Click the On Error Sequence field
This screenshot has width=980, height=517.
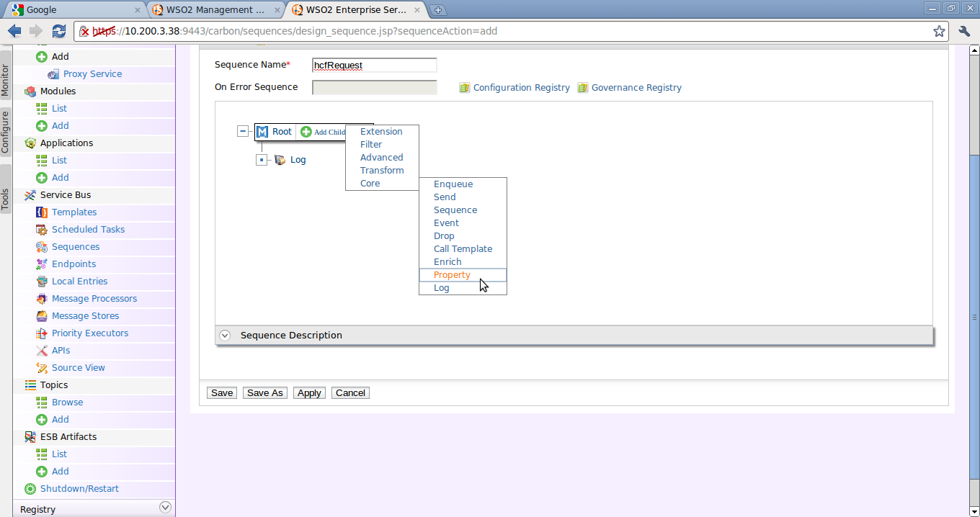(375, 88)
